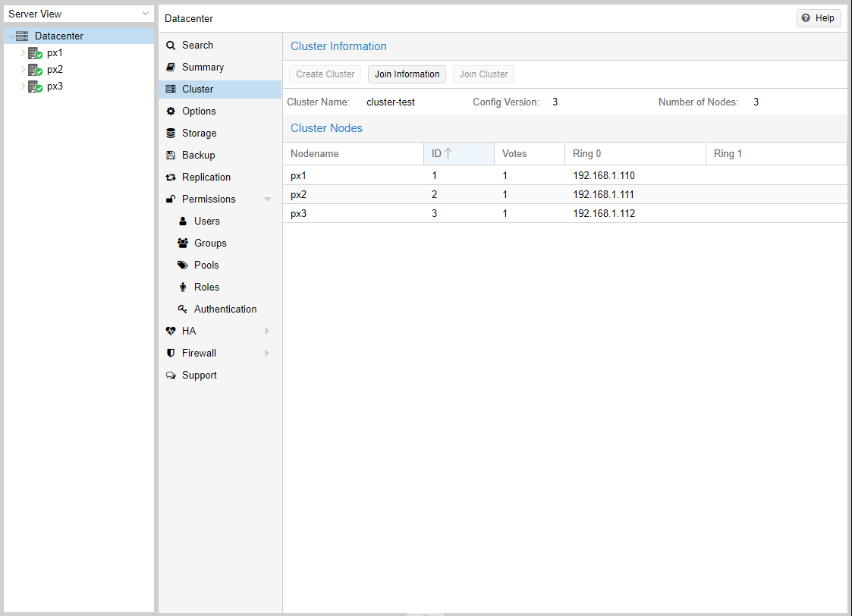Click the Storage database icon
The width and height of the screenshot is (852, 616).
[x=171, y=134]
